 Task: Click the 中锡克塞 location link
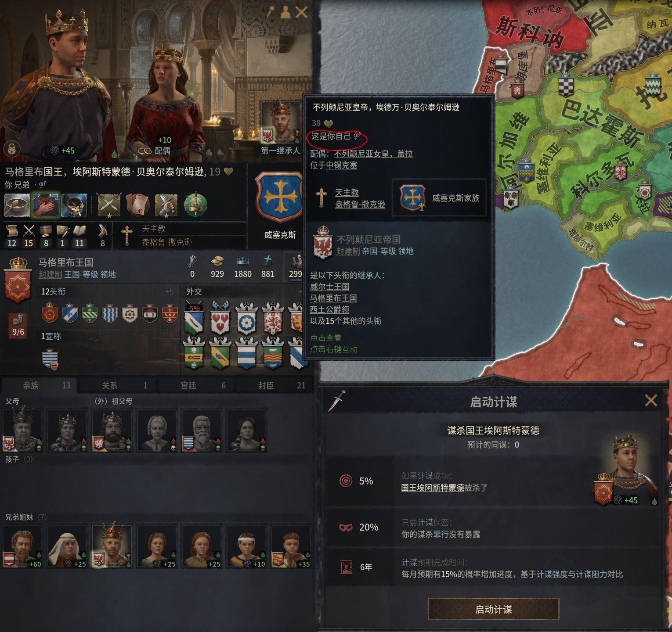pyautogui.click(x=342, y=165)
